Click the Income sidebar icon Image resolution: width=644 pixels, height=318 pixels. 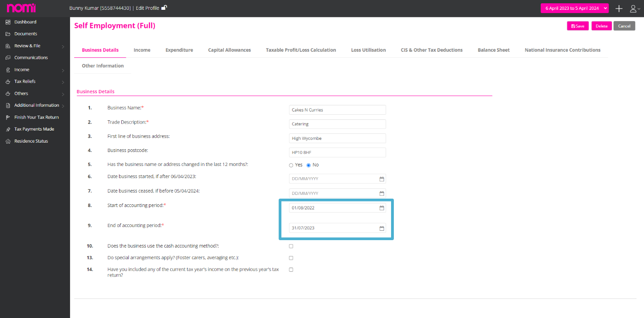(x=8, y=70)
